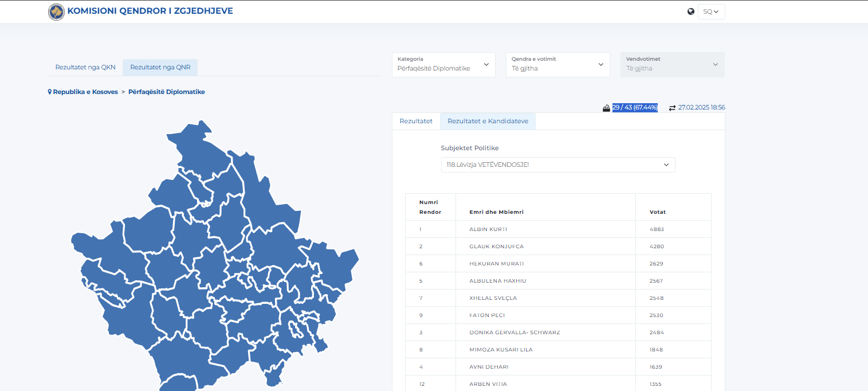Open the disabled Vendvotimet dropdown
Screen dimensions: 868x391
pos(673,65)
